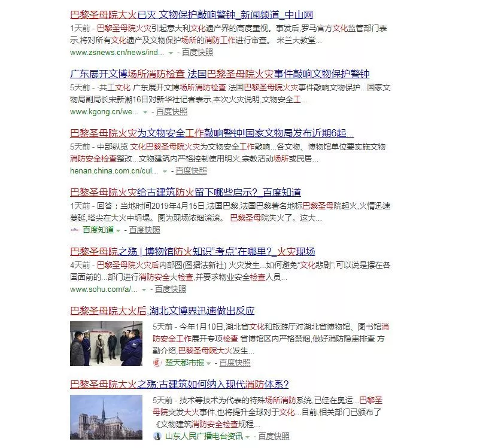Image resolution: width=480 pixels, height=448 pixels.
Task: Expand the arrow next to 百度知道 source
Action: [118, 230]
